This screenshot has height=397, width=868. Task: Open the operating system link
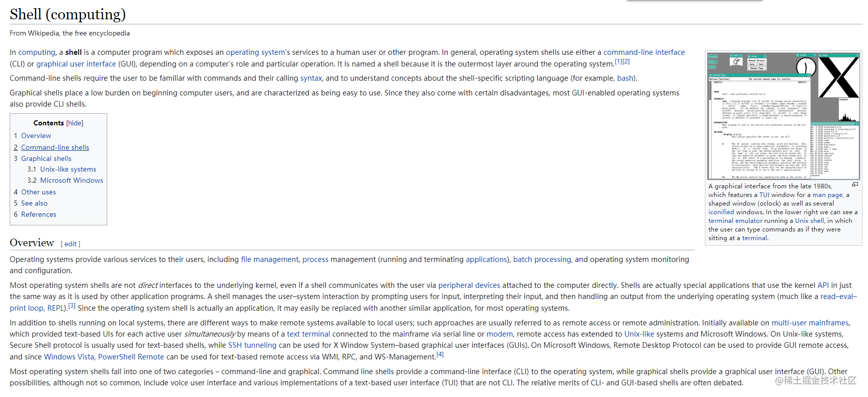click(255, 52)
